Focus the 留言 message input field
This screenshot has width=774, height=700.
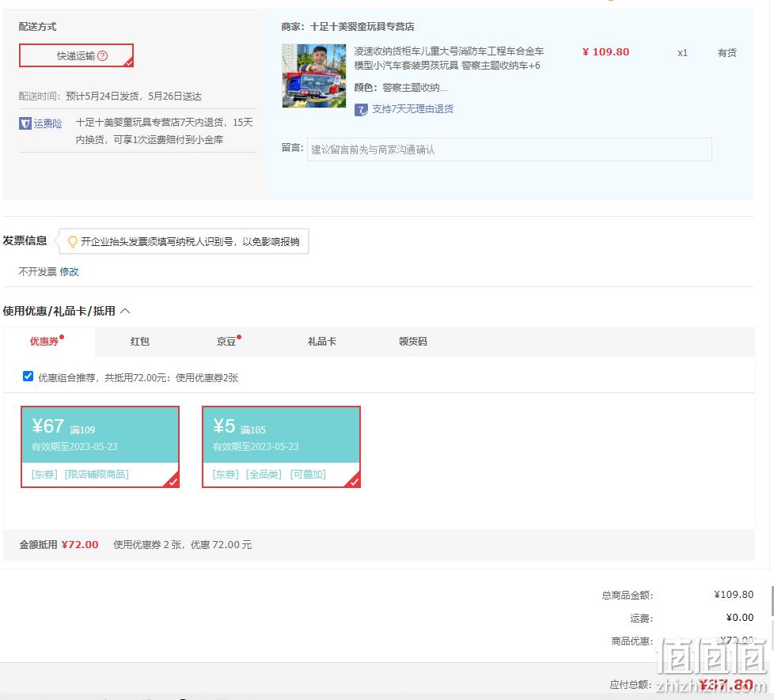tap(509, 149)
